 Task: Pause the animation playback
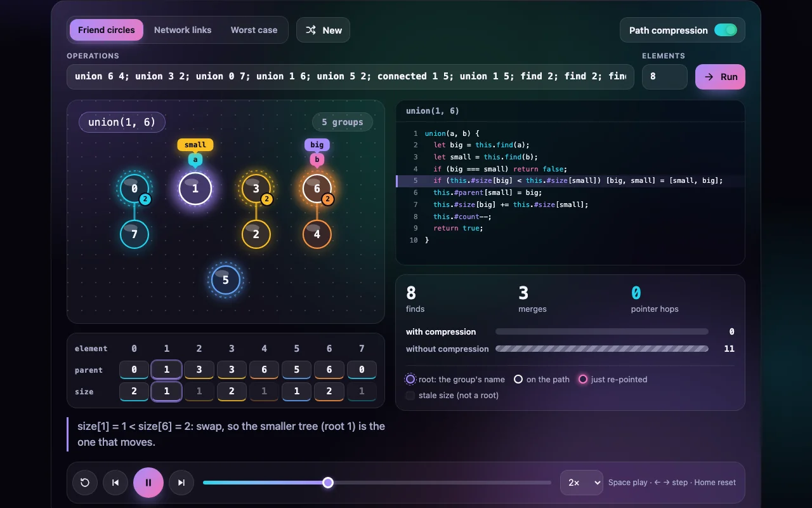point(148,483)
